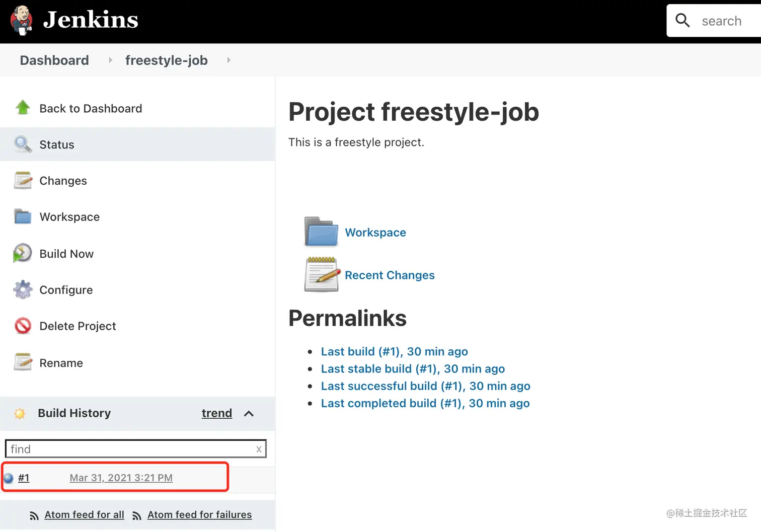
Task: Click the Jenkins butler logo icon
Action: pos(22,21)
